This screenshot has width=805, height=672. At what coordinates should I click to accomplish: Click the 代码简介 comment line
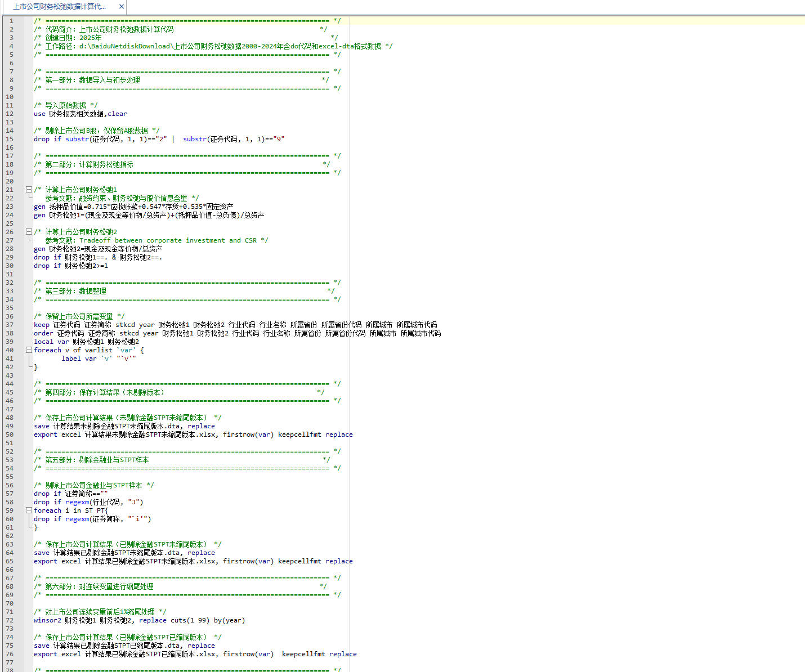click(180, 29)
